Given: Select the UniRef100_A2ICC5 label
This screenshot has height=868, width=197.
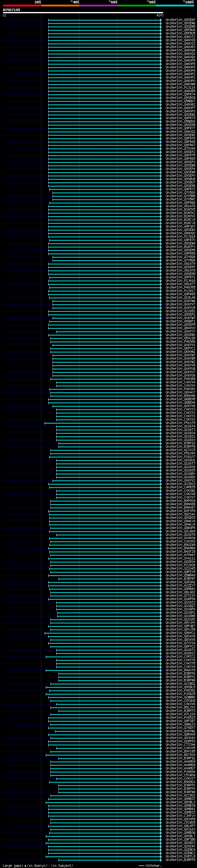Looking at the screenshot, I should (180, 450).
